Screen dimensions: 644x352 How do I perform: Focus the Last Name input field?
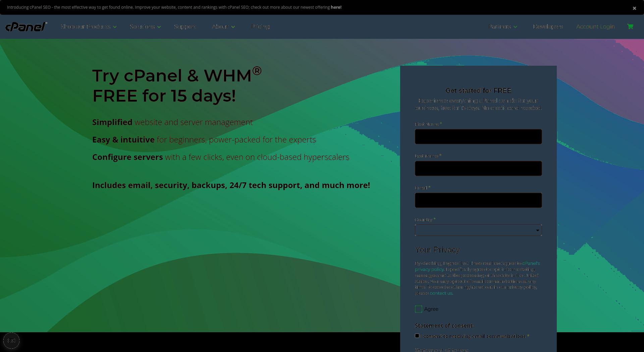click(x=478, y=169)
